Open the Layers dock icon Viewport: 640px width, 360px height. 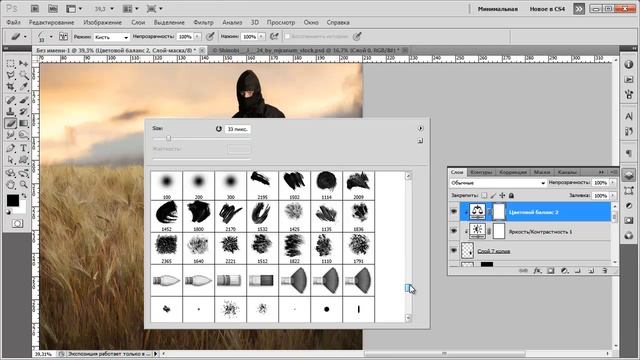629,175
